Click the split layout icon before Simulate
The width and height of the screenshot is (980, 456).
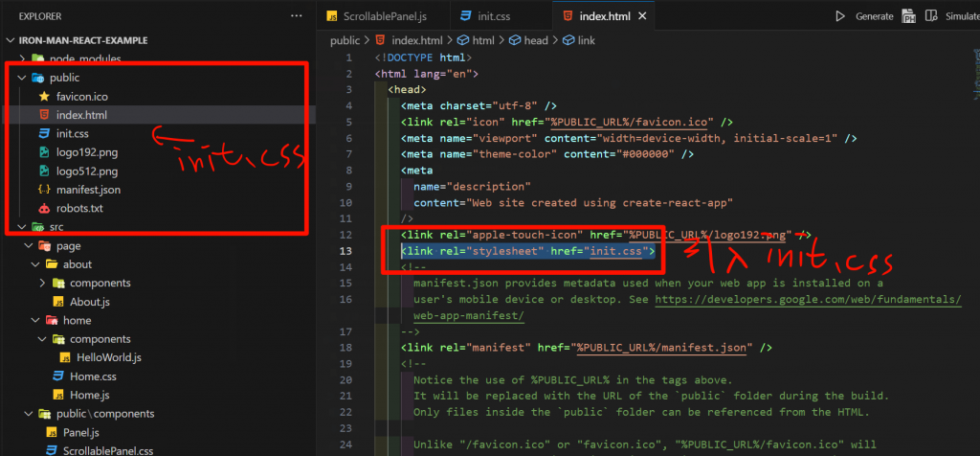tap(932, 16)
